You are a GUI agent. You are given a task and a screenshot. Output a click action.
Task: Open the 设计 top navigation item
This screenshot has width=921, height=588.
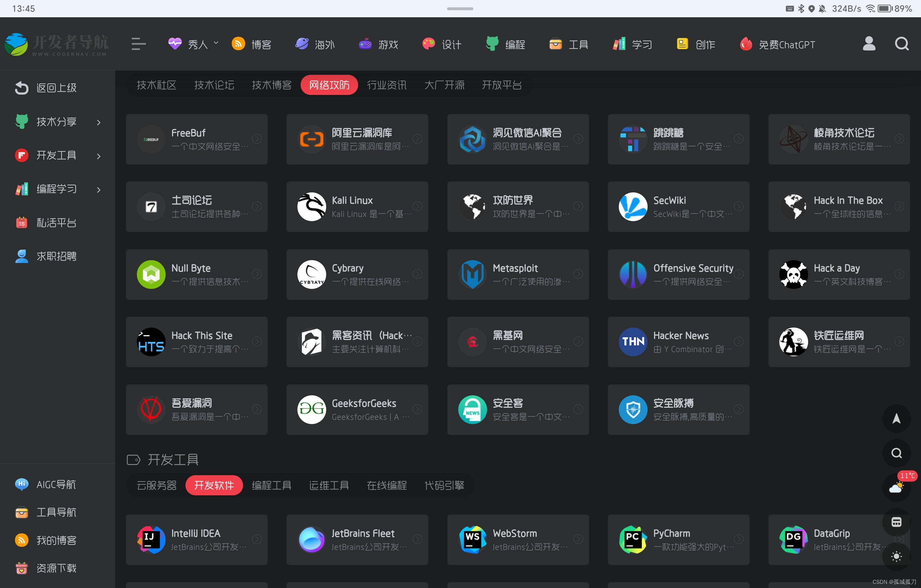pos(442,44)
